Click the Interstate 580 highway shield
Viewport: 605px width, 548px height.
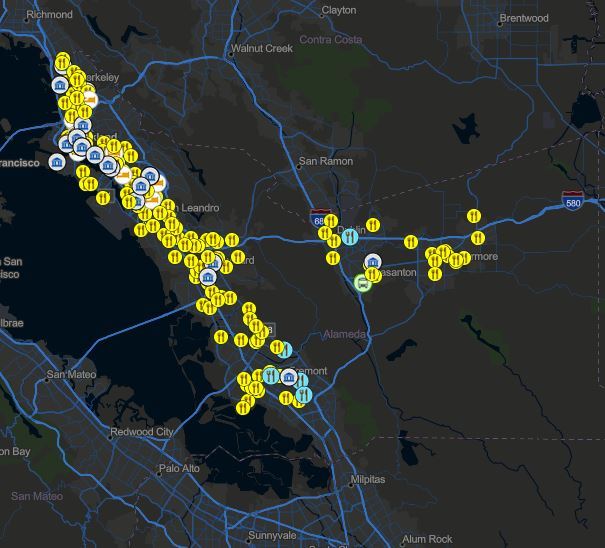pyautogui.click(x=572, y=198)
